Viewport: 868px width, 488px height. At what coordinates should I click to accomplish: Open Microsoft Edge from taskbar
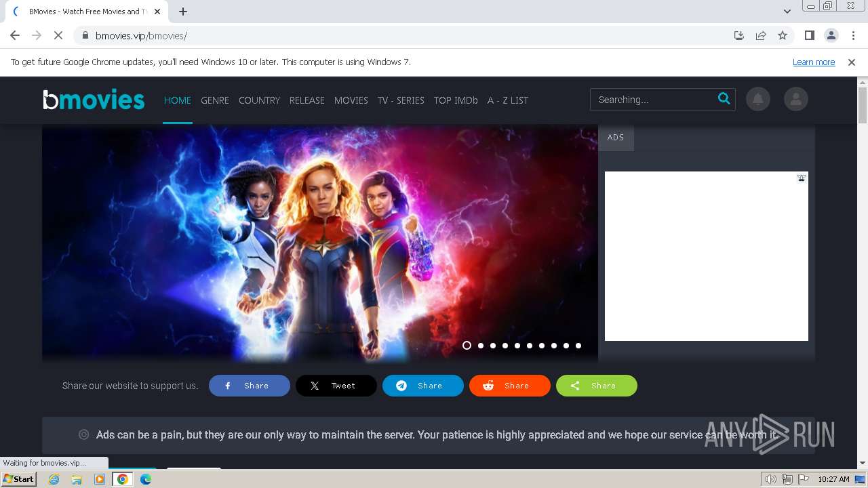146,479
